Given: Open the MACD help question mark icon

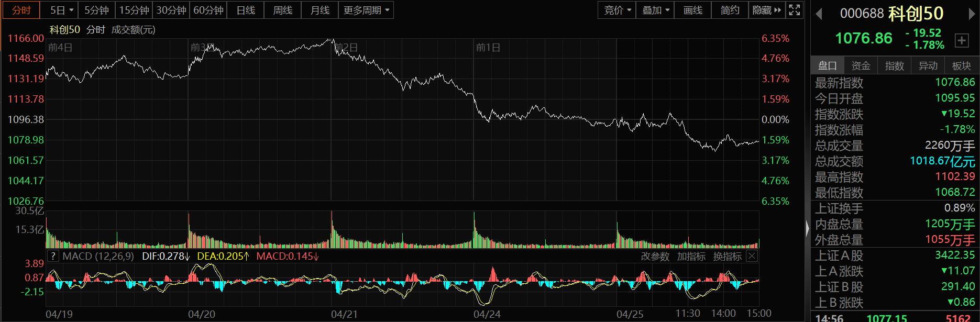Looking at the screenshot, I should 53,256.
